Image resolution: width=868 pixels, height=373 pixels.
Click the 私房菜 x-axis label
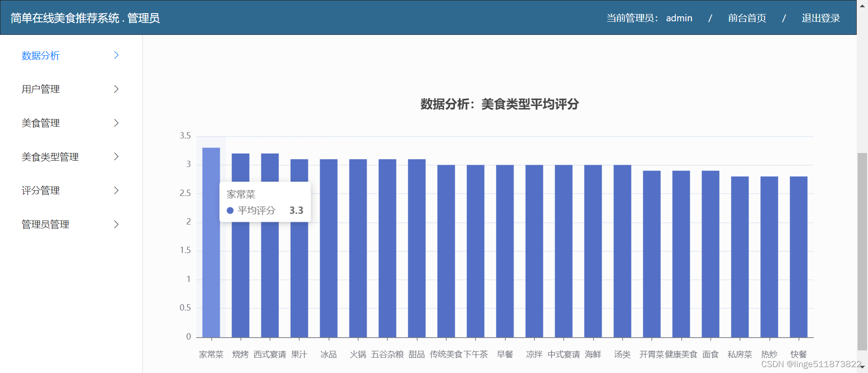click(740, 354)
